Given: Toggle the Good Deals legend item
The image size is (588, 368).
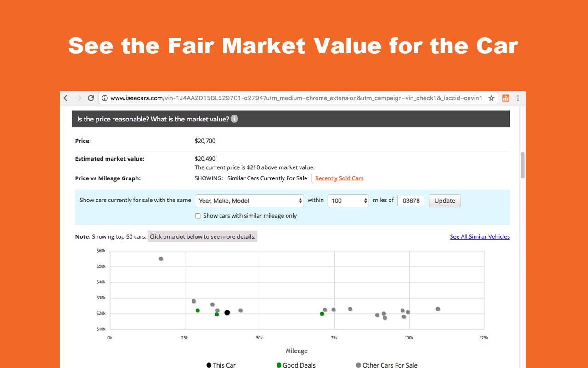Looking at the screenshot, I should 296,365.
